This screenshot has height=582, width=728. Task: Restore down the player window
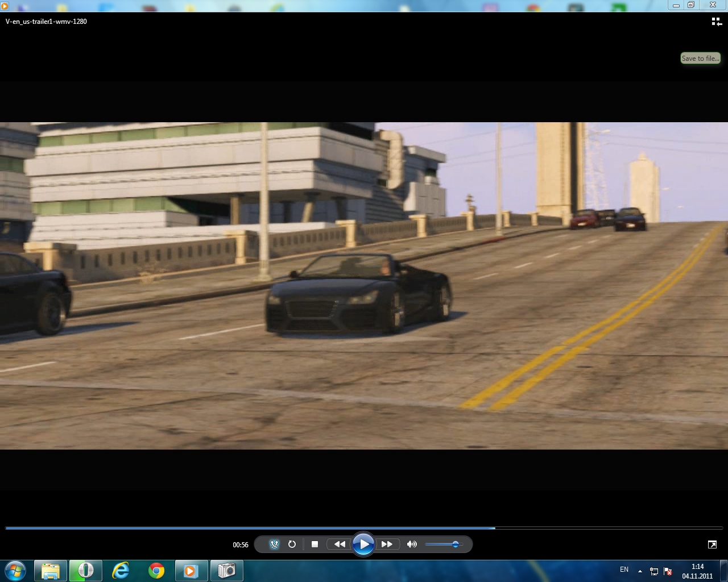tap(691, 5)
